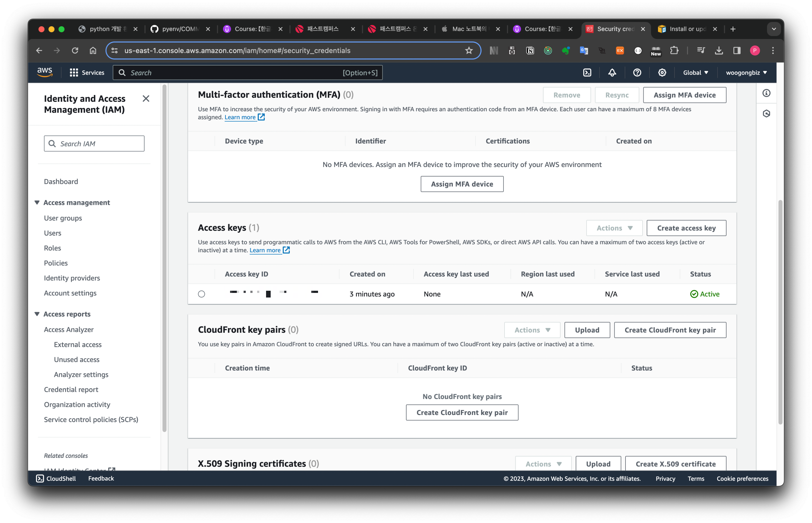Screen dimensions: 812x523
Task: Click the Services grid icon
Action: click(x=74, y=72)
